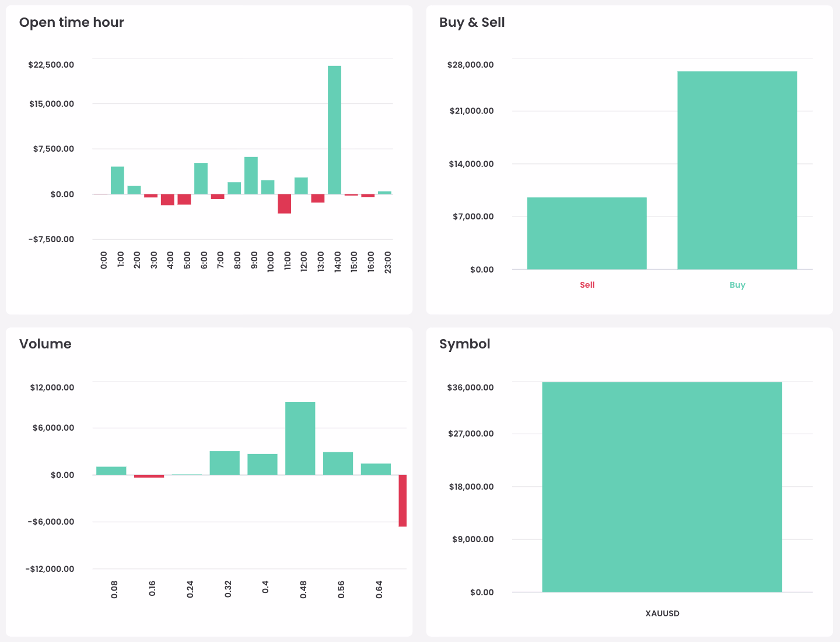Click the 6:00 green bar in Open time hour
The height and width of the screenshot is (642, 840).
tap(201, 179)
